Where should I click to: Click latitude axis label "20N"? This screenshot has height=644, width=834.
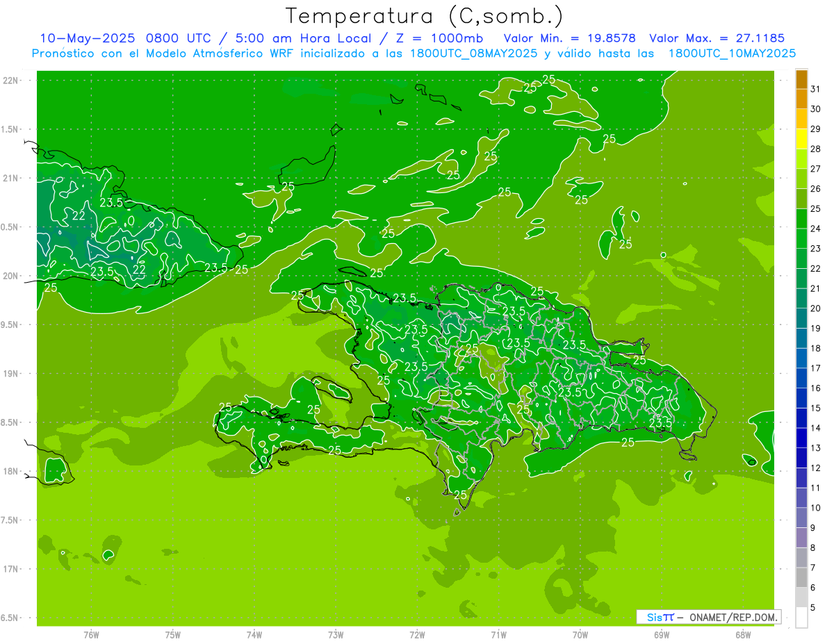pyautogui.click(x=10, y=276)
